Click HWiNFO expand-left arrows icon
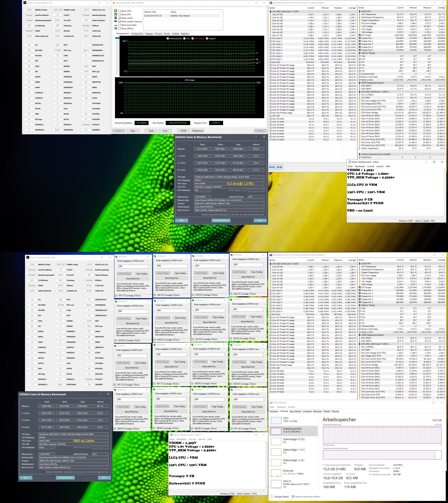Screen dimensions: 448x503 (272, 167)
